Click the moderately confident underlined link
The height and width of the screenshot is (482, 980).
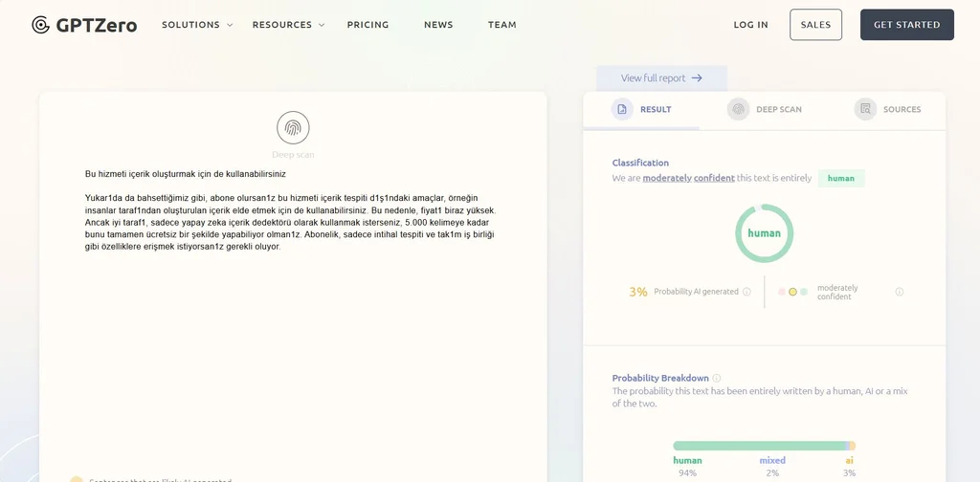tap(689, 178)
